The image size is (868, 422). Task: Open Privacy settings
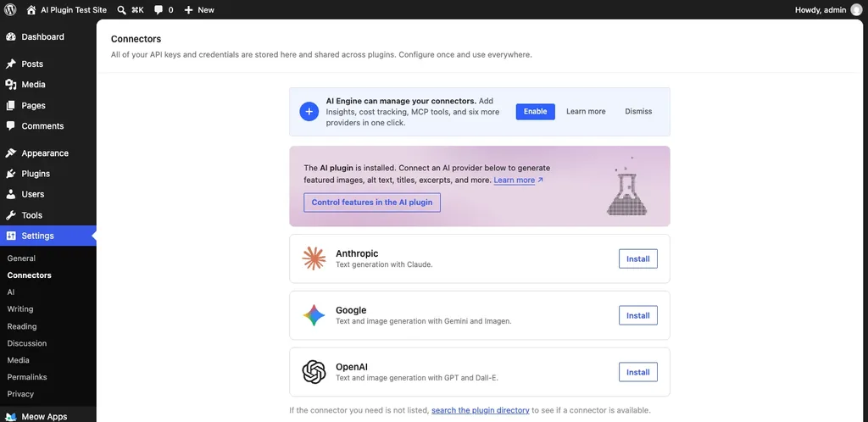[x=20, y=394]
